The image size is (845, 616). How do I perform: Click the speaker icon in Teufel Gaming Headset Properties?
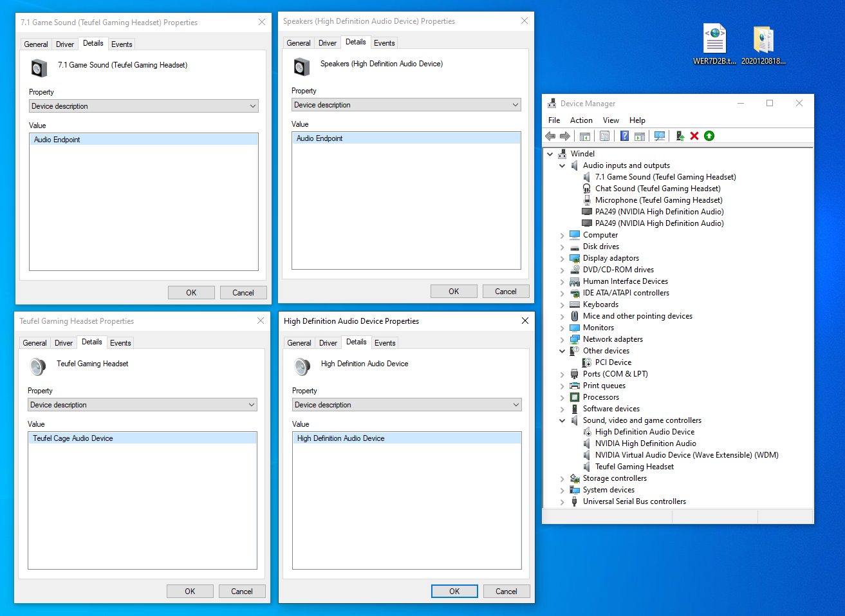pos(38,367)
